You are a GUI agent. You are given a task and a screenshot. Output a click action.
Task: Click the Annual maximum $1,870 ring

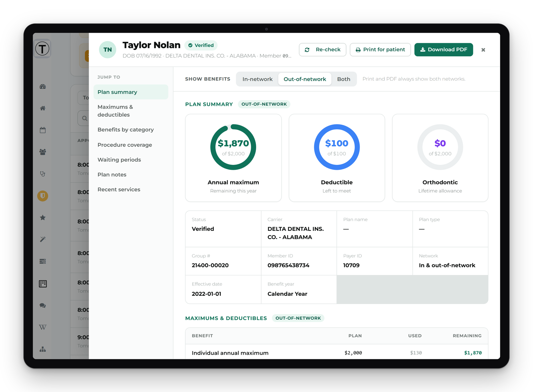(x=233, y=147)
